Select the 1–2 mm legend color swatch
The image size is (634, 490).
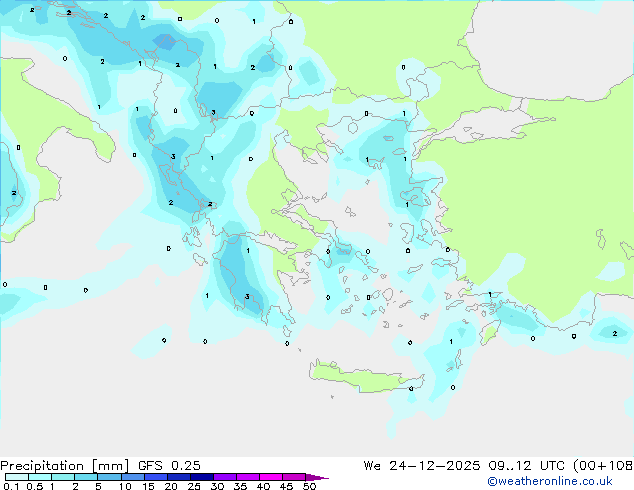(x=63, y=477)
